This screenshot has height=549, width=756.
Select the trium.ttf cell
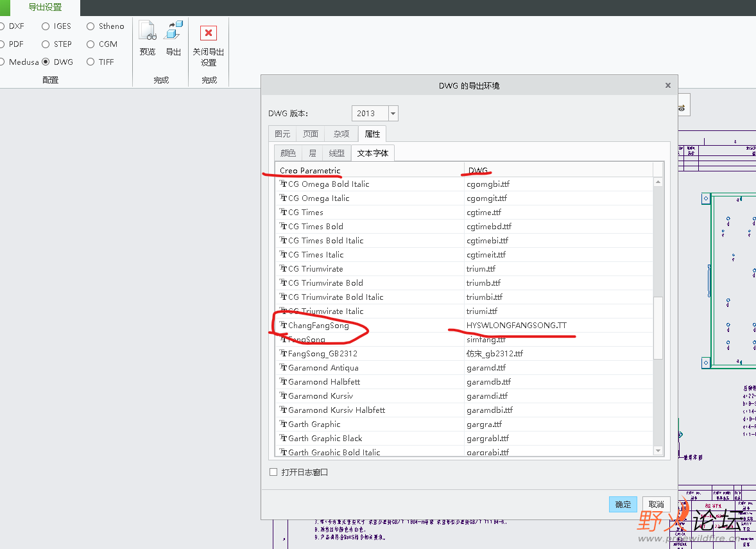click(558, 268)
